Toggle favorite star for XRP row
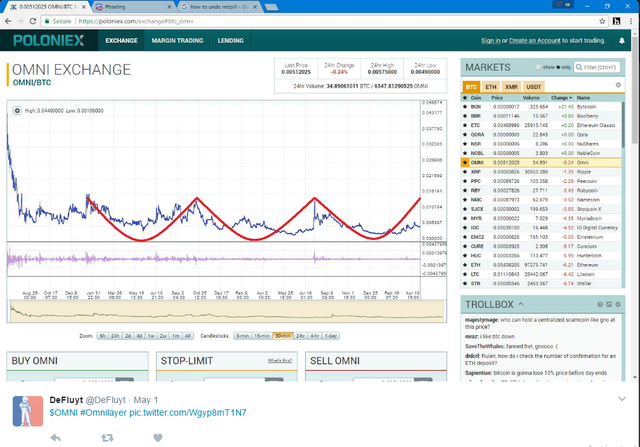 (x=465, y=172)
